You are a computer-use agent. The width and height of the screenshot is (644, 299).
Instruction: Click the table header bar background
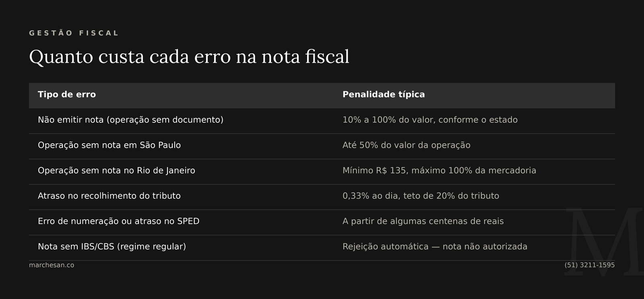tap(322, 95)
